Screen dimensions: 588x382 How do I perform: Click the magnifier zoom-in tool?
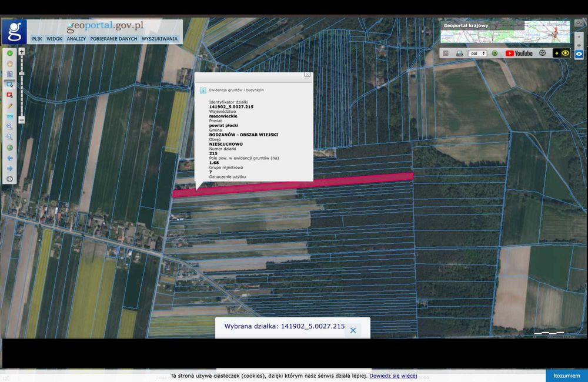(9, 126)
